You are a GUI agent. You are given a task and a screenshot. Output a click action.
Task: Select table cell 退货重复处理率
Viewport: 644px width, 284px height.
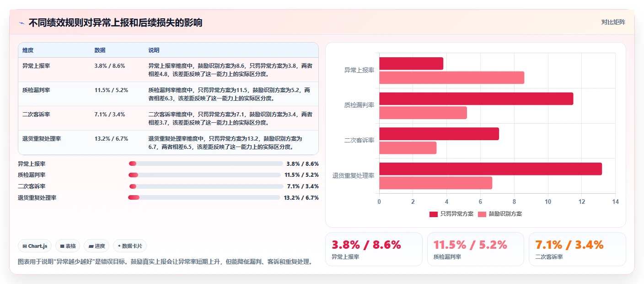(42, 139)
